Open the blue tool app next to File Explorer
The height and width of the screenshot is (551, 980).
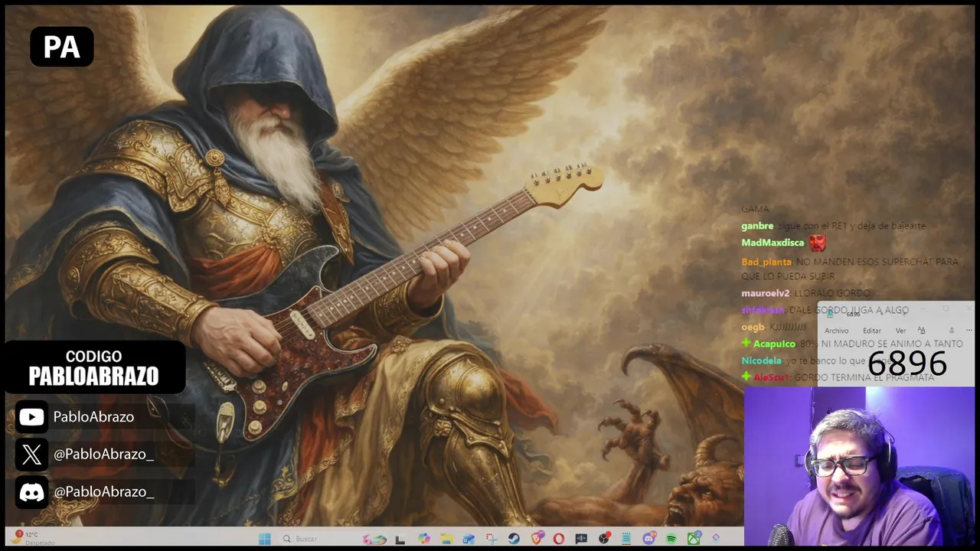pyautogui.click(x=469, y=539)
